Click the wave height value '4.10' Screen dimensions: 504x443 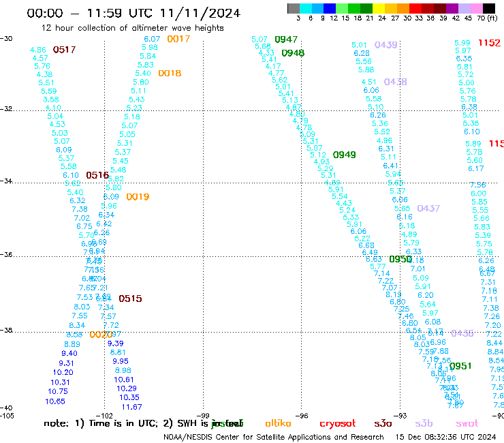53,108
